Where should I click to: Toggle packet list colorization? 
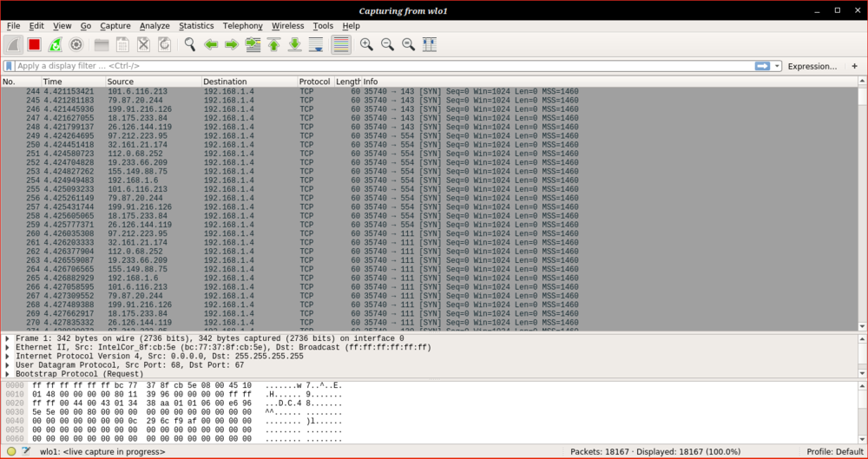point(341,44)
